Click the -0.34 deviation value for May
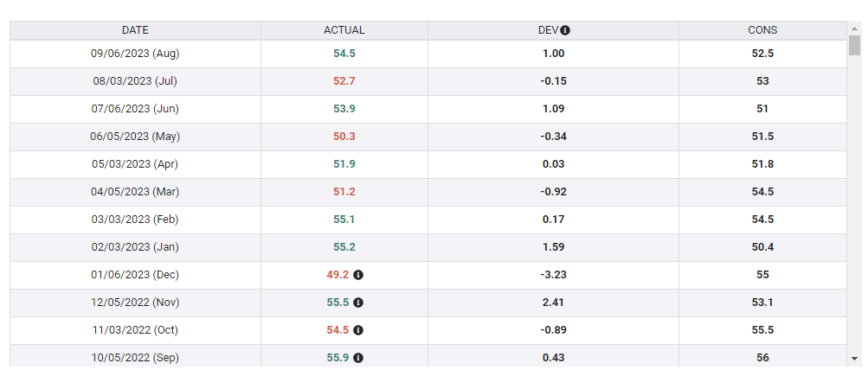Viewport: 868px width, 376px height. pyautogui.click(x=553, y=137)
